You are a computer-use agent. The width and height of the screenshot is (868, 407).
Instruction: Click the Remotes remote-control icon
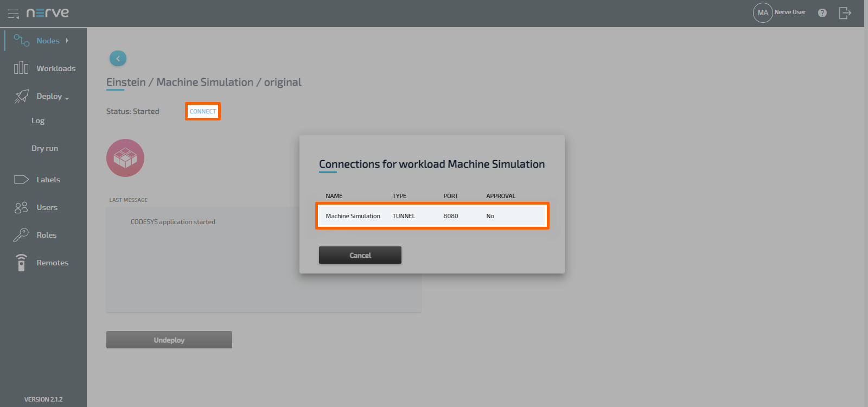(21, 263)
